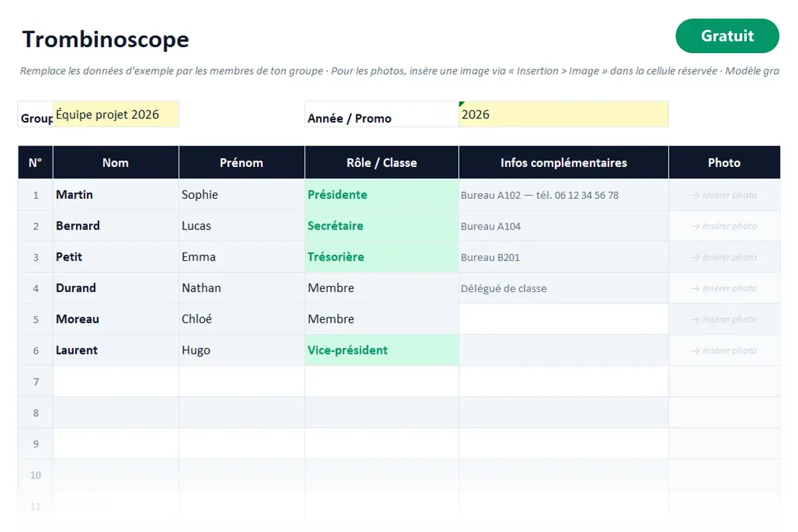The image size is (798, 532).
Task: Select row number 1 cell
Action: [35, 195]
